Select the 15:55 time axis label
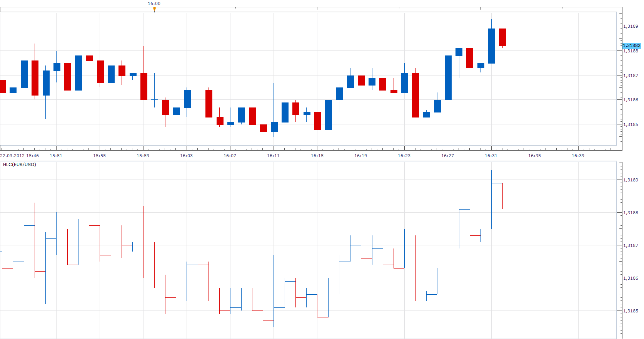The image size is (644, 339). [99, 156]
